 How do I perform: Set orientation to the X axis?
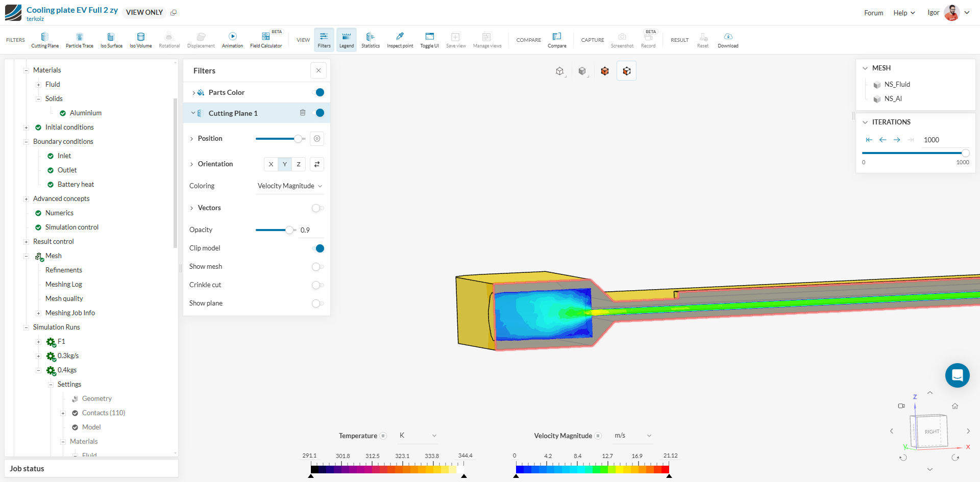coord(271,164)
